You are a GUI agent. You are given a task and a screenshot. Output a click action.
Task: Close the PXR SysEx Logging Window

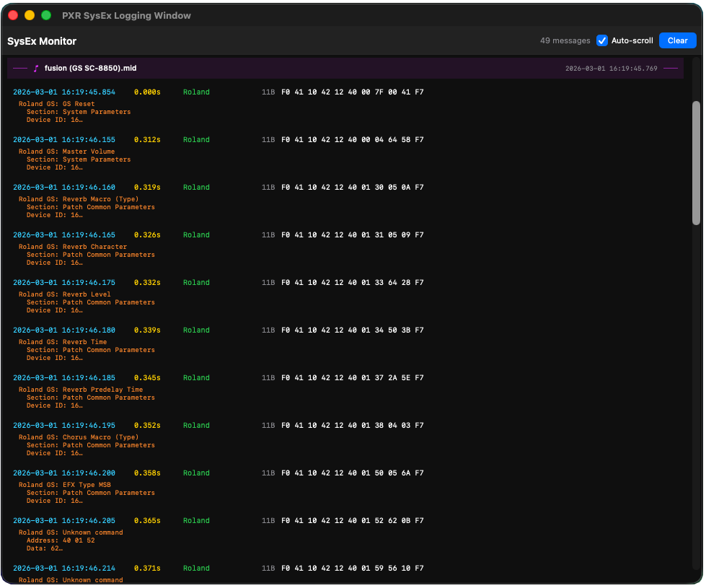(x=13, y=15)
